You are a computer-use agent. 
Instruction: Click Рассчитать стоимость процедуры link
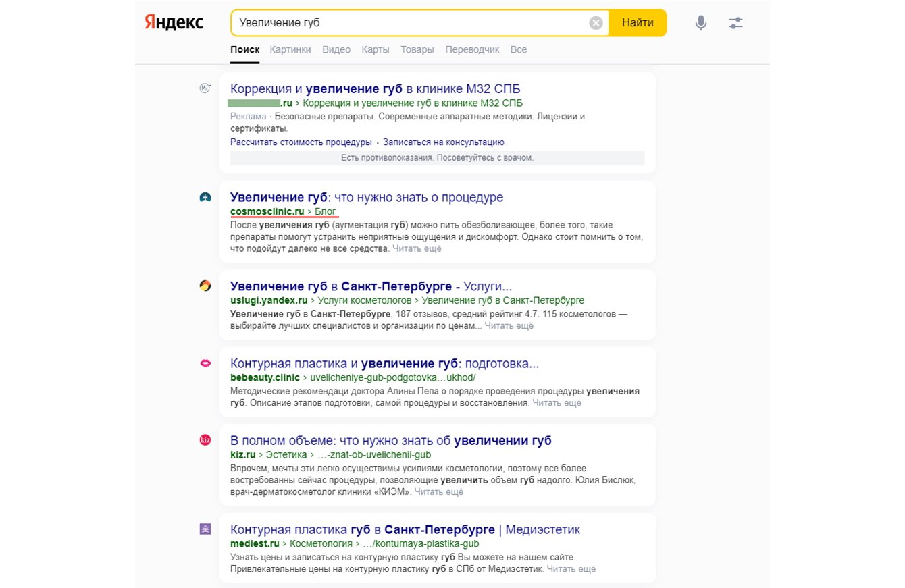click(x=301, y=142)
